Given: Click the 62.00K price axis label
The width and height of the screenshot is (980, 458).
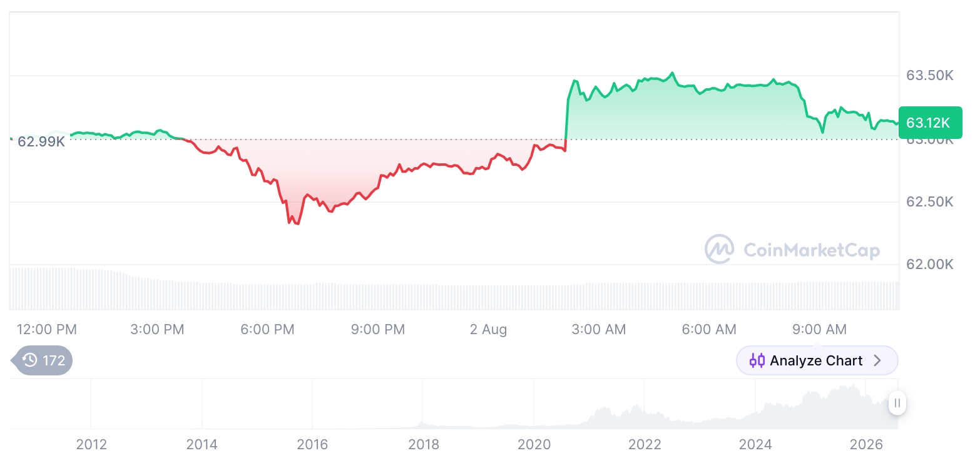Looking at the screenshot, I should (x=930, y=265).
